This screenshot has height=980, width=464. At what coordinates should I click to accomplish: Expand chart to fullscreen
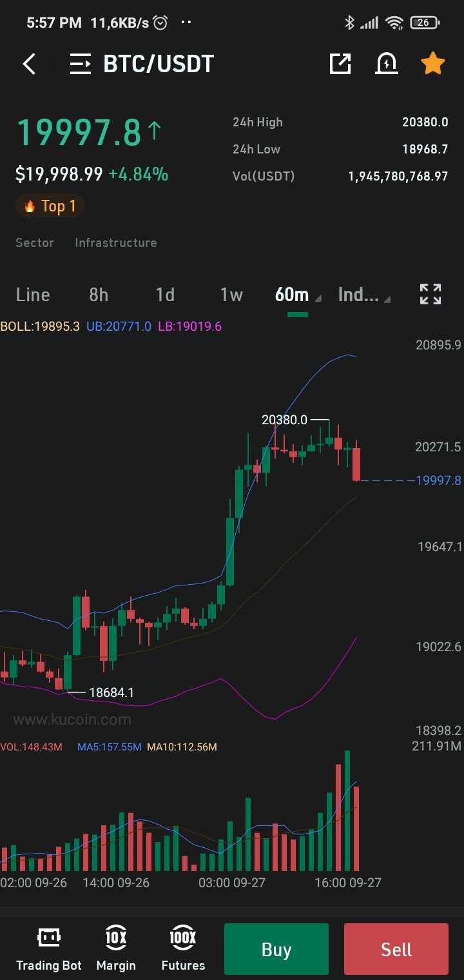coord(430,294)
